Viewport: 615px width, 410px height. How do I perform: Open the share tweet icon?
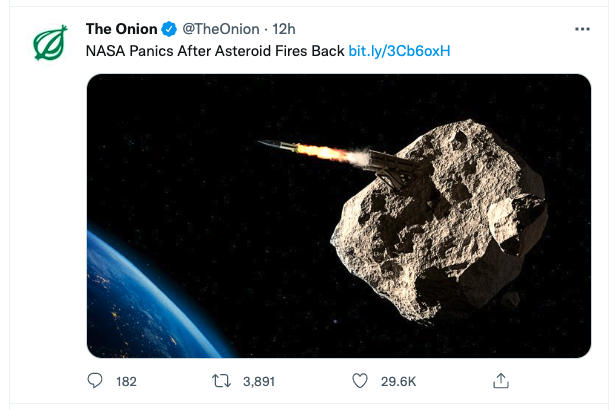(503, 381)
